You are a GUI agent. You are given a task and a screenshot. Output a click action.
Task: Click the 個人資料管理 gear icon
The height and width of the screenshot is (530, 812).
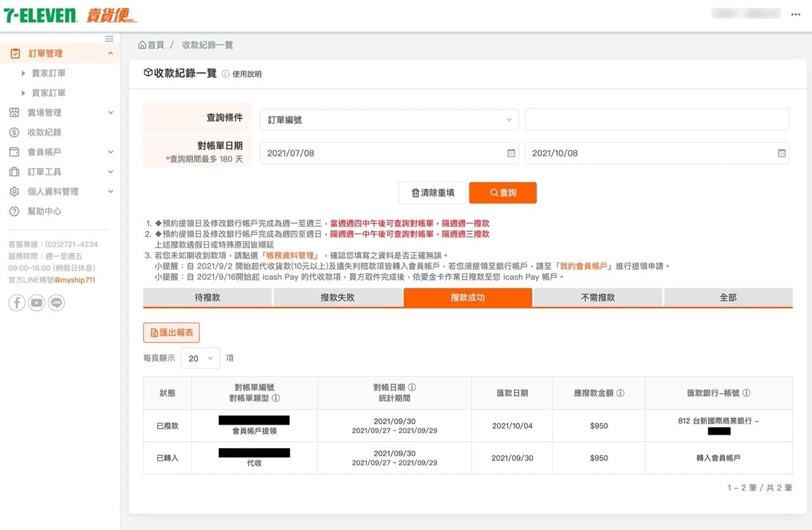14,191
